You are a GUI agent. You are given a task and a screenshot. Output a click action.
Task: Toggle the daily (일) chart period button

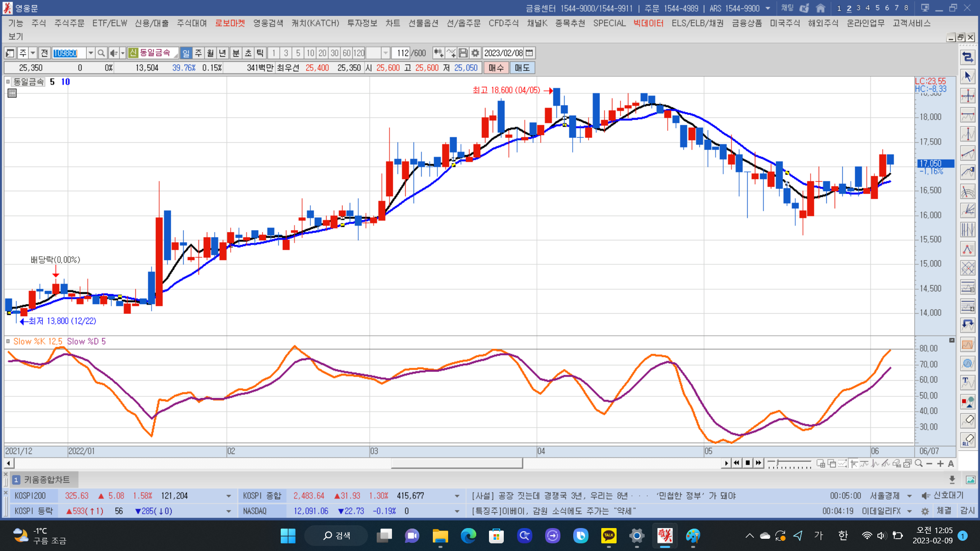[186, 53]
